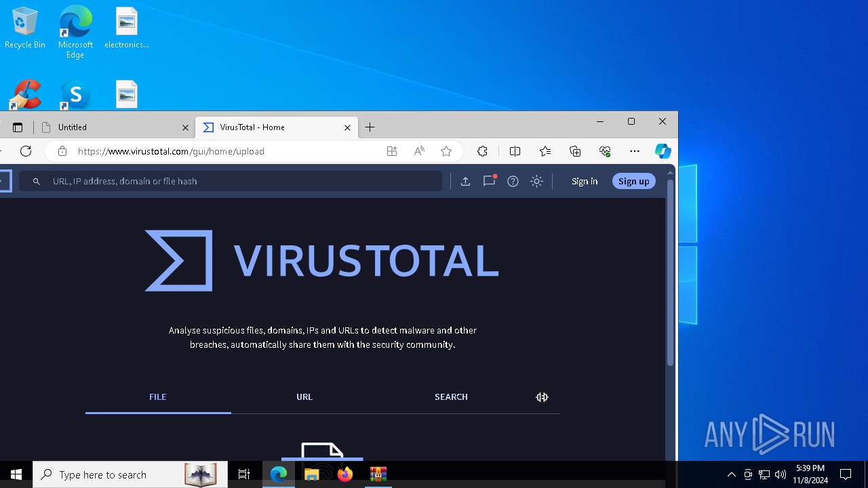Viewport: 868px width, 488px height.
Task: Open the VirusTotal upload file icon
Action: 465,181
